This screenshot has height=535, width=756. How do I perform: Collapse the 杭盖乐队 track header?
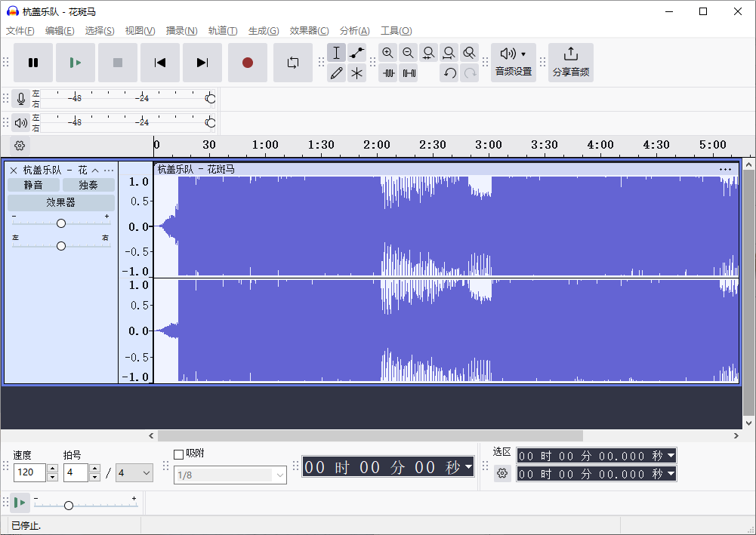click(94, 170)
